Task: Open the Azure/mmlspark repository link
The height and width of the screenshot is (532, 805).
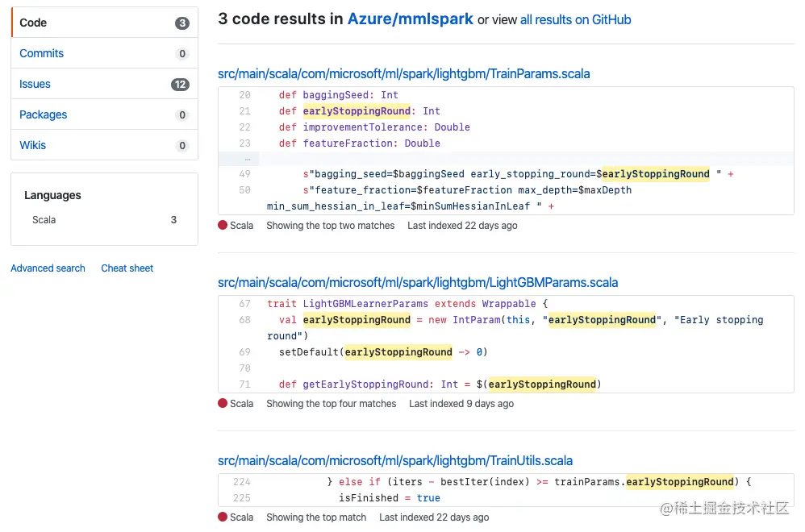Action: coord(411,19)
